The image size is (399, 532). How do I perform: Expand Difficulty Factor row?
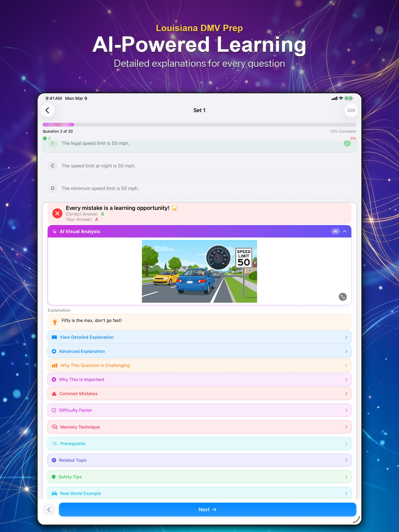click(x=199, y=410)
